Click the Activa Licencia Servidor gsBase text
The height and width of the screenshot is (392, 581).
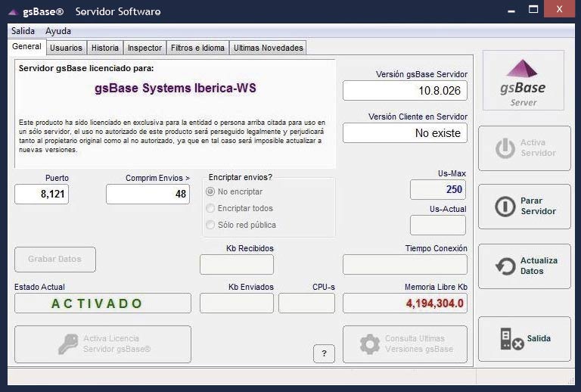[117, 344]
